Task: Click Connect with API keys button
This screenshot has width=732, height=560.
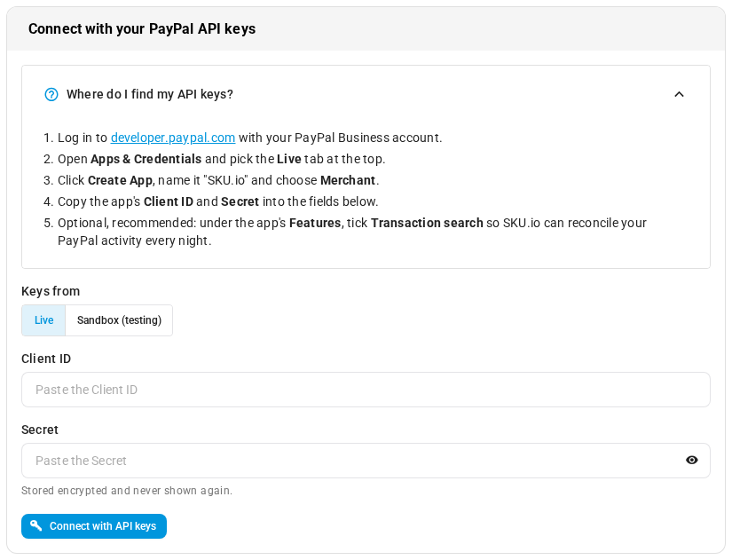Action: pos(94,526)
